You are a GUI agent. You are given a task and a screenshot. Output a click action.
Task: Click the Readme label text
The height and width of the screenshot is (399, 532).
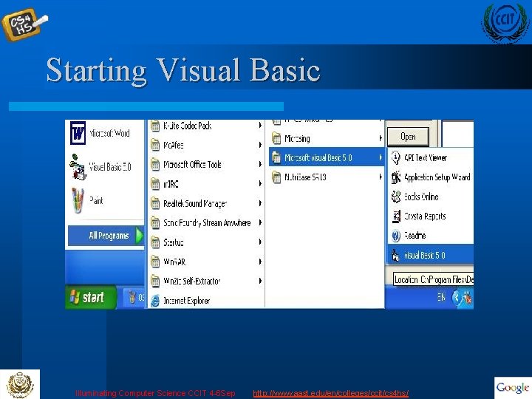415,236
